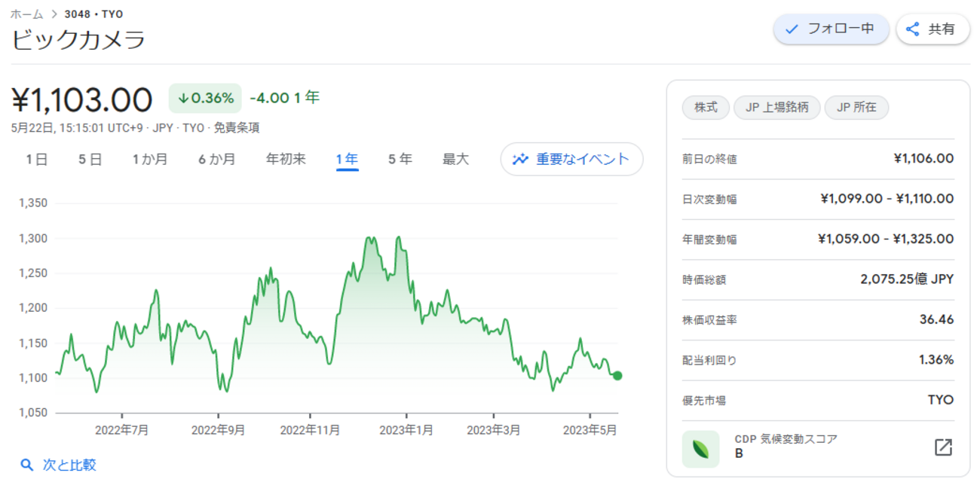
Task: Click the 時価総額 value 2,075.25億 JPY
Action: coord(907,279)
